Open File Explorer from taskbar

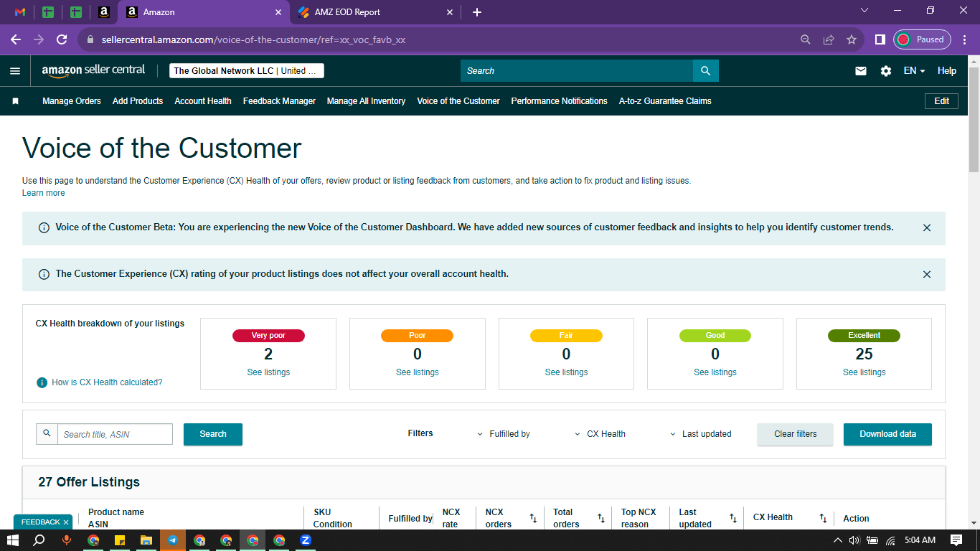point(146,540)
